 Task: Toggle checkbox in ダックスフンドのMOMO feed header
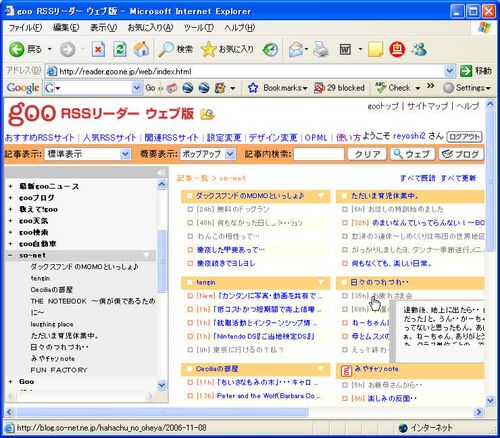189,196
